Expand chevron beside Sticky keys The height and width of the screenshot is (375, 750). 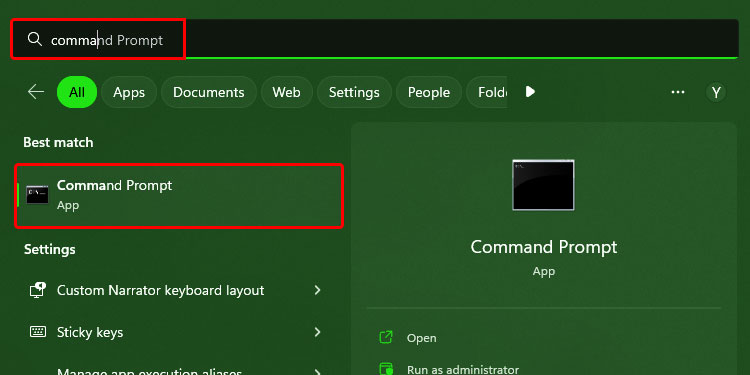[x=317, y=331]
